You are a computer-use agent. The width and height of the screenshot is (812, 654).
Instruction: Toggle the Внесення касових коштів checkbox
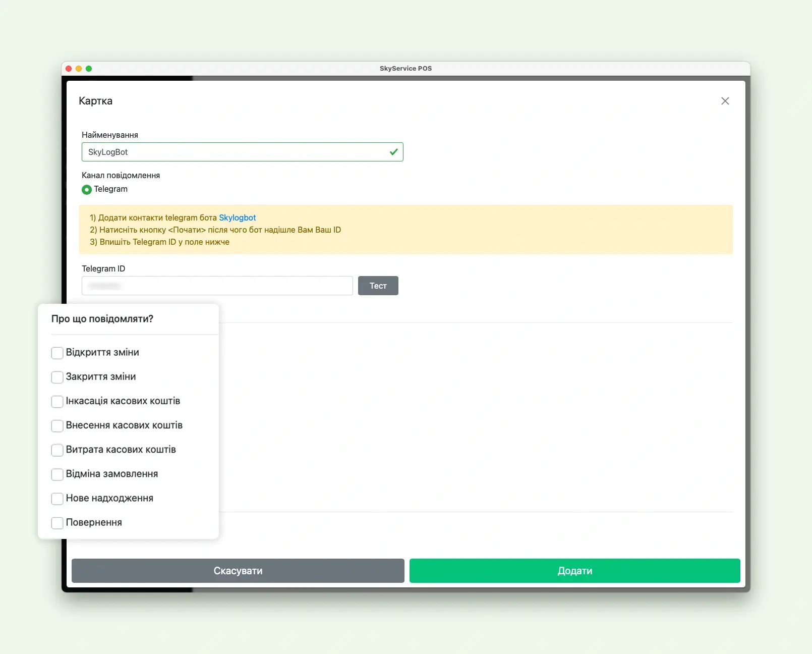(57, 425)
